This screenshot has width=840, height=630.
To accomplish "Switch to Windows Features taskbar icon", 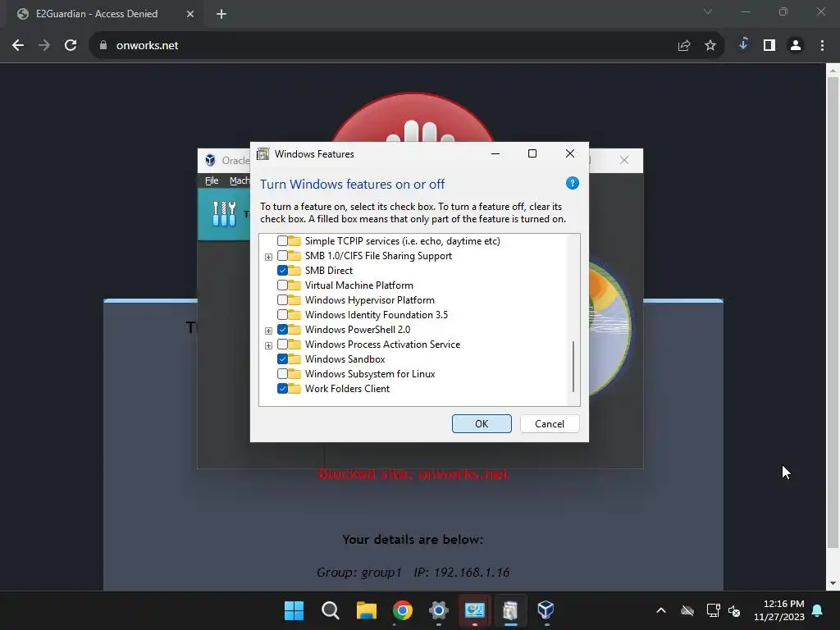I will 510,610.
